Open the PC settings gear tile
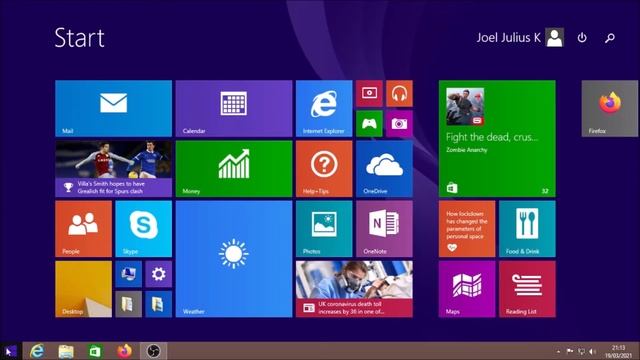Screen dimensions: 640x360 click(x=159, y=274)
